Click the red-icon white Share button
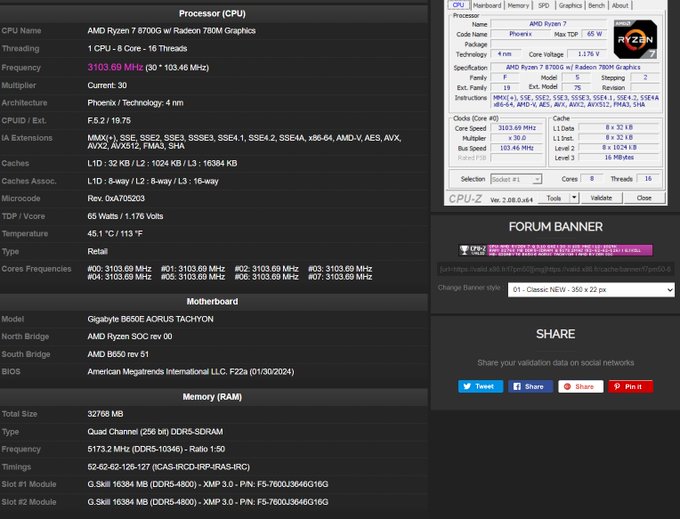Screen dimensions: 680x519 [581, 386]
